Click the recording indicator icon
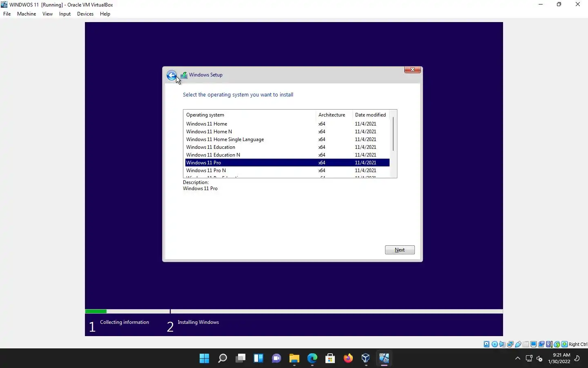This screenshot has height=368, width=588. point(541,344)
